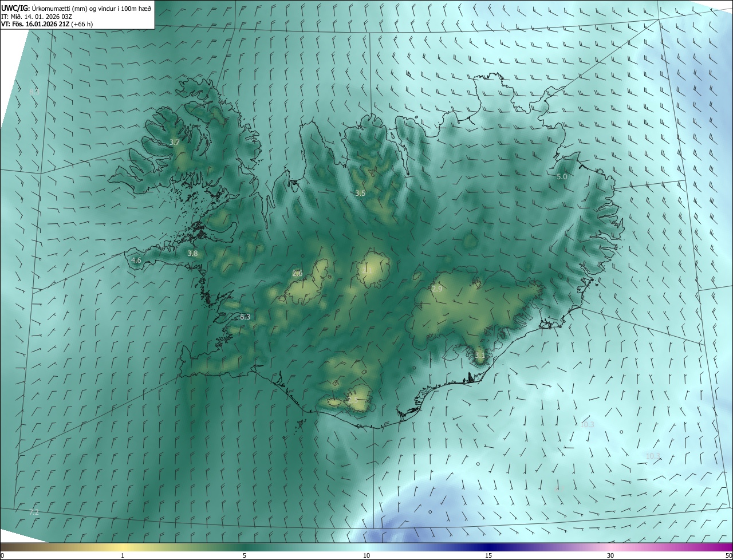The width and height of the screenshot is (733, 560).
Task: Click the 3.5 precipitation value on the map
Action: pos(360,194)
